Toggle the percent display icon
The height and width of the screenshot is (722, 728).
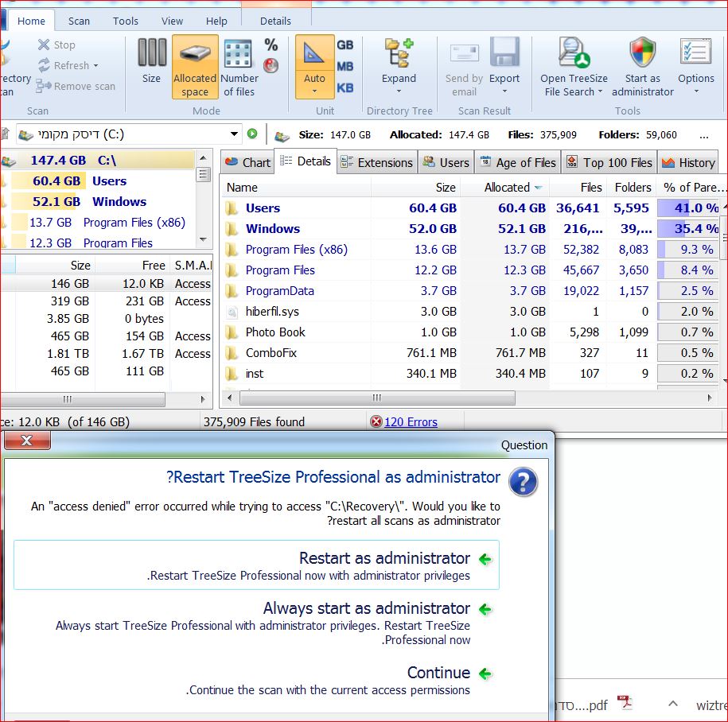click(x=271, y=45)
